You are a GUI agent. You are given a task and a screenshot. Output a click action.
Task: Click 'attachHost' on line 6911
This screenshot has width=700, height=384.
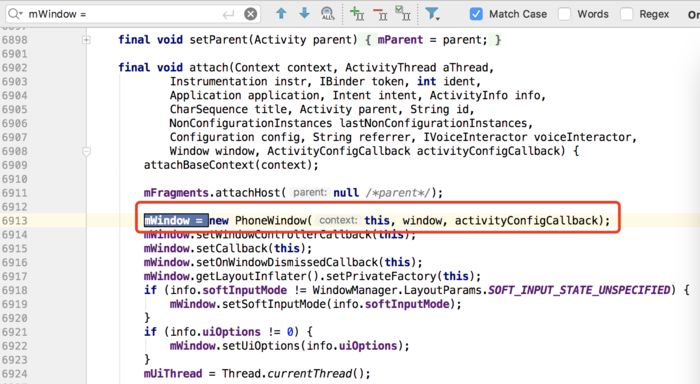[248, 193]
